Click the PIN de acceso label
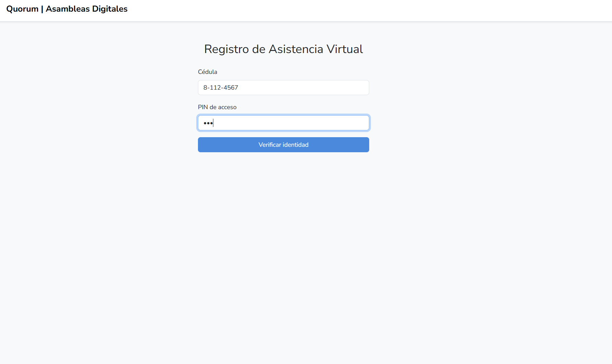The height and width of the screenshot is (364, 612). pyautogui.click(x=217, y=107)
